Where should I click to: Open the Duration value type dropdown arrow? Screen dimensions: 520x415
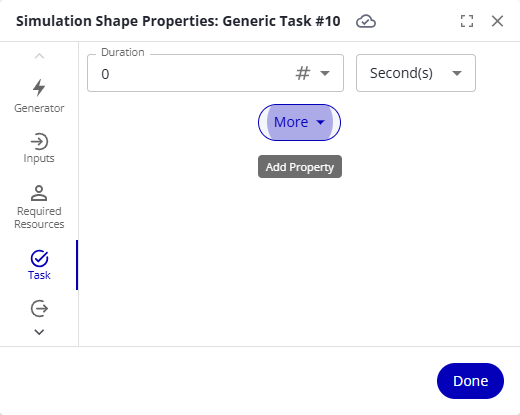pos(325,73)
